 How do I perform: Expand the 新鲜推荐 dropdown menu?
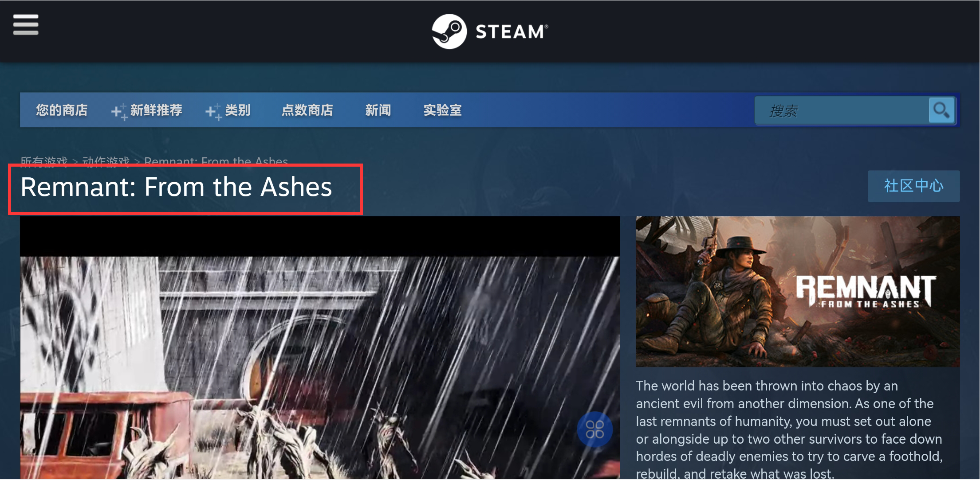click(156, 110)
